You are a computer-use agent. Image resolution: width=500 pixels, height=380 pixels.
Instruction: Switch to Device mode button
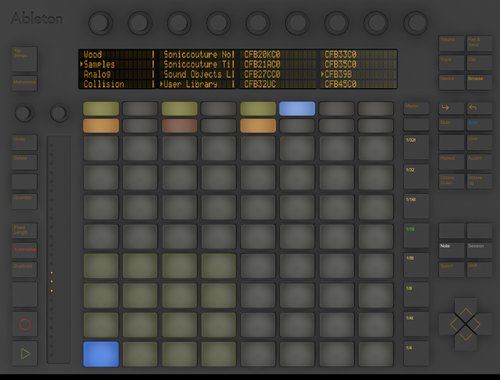pos(451,82)
